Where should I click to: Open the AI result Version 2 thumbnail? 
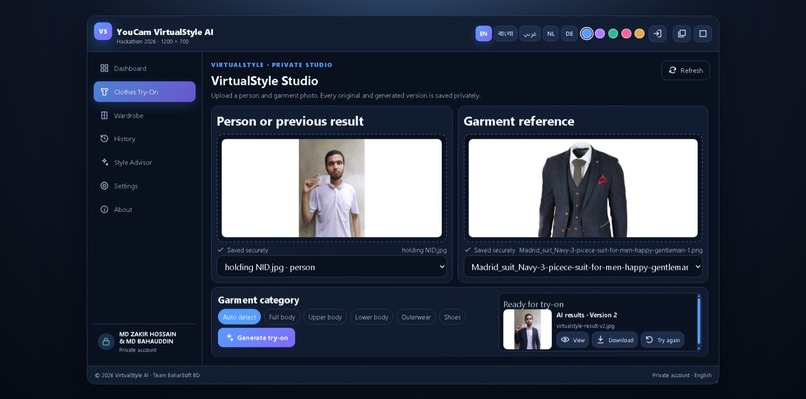(527, 330)
